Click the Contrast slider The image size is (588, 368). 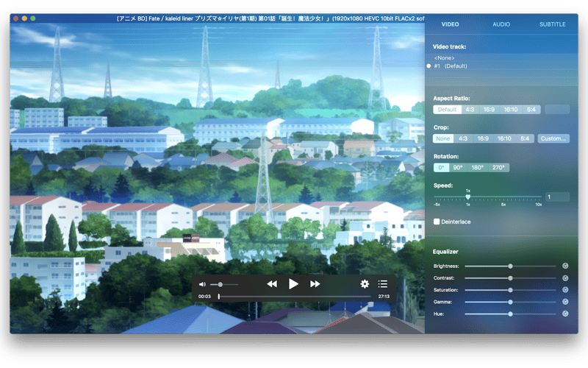tap(510, 278)
